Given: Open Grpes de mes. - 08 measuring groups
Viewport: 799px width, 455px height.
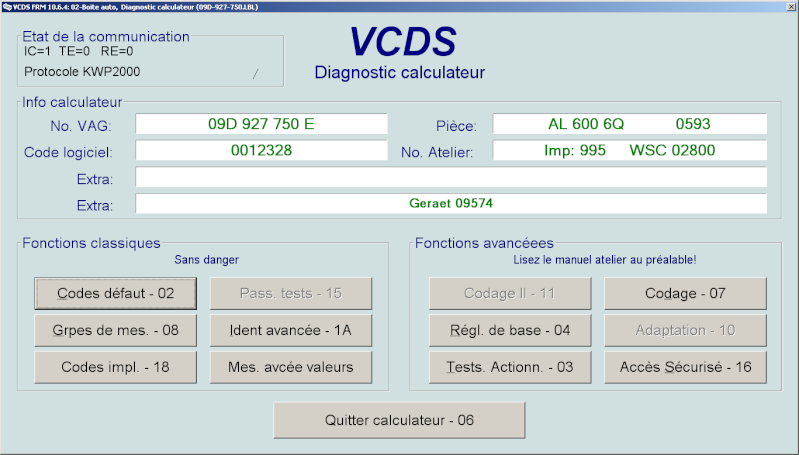Looking at the screenshot, I should pyautogui.click(x=116, y=330).
